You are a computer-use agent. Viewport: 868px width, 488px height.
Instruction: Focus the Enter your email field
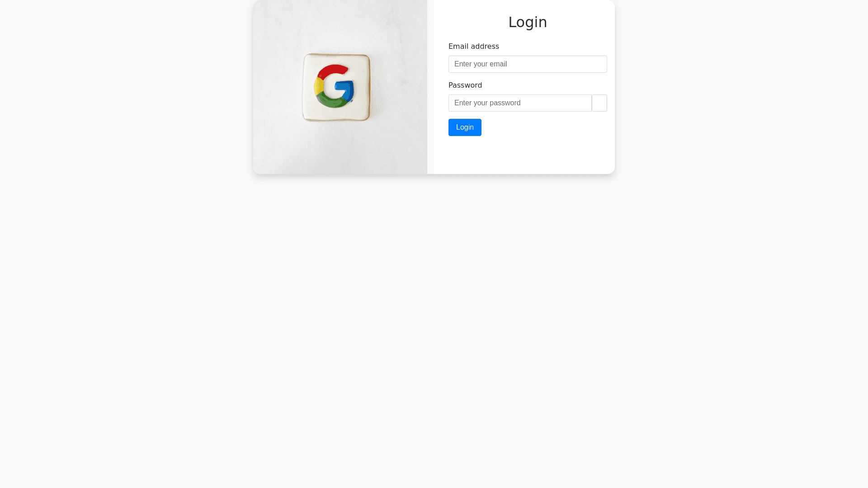(x=528, y=64)
